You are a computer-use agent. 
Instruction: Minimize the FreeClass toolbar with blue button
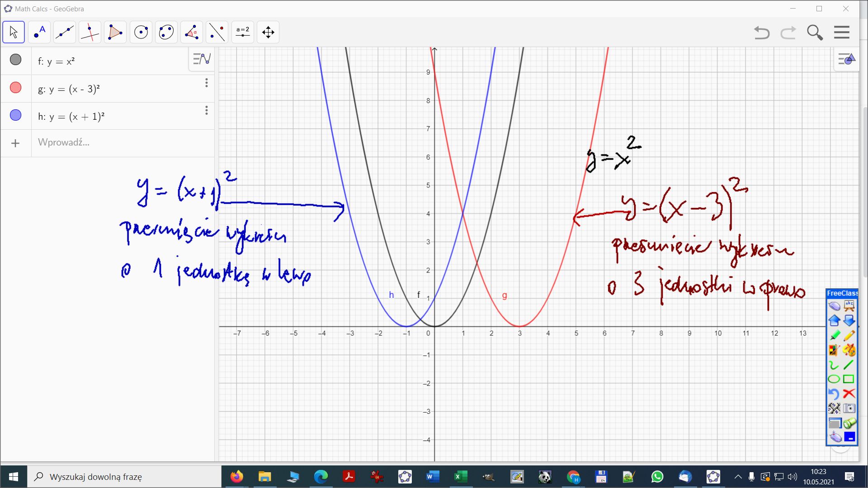click(x=850, y=437)
